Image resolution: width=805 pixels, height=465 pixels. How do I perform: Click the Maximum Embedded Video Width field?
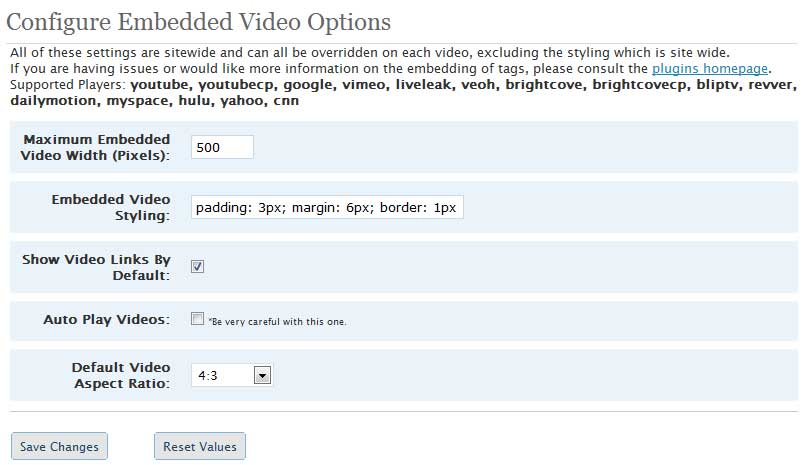point(222,147)
